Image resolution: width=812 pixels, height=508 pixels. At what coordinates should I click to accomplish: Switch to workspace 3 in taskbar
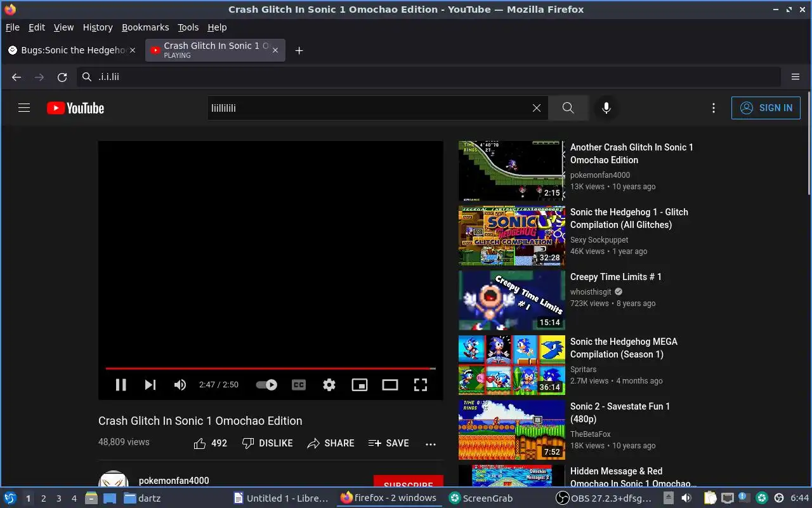[59, 498]
